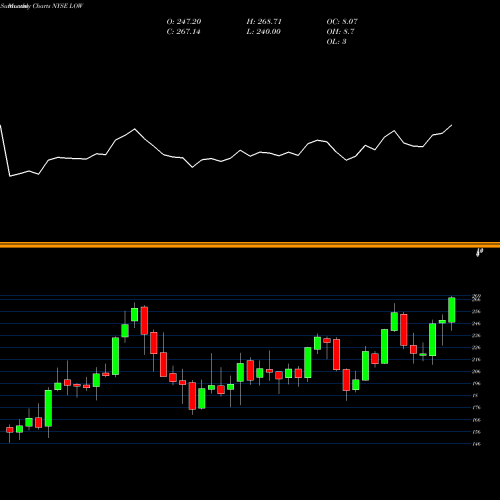
Task: Click the low price value L: 240.00
Action: [x=264, y=32]
